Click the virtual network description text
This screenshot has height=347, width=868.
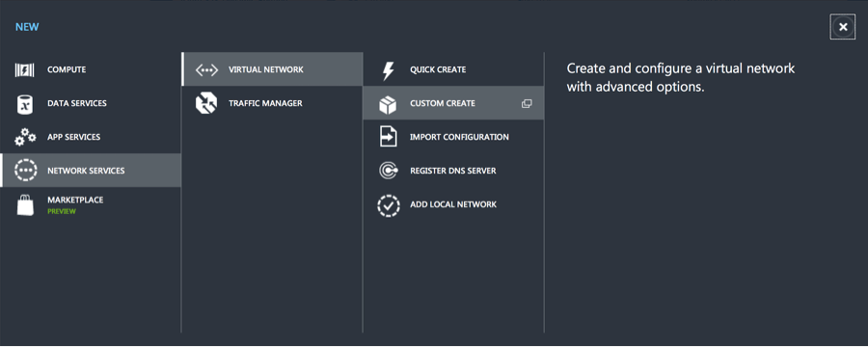click(x=680, y=78)
